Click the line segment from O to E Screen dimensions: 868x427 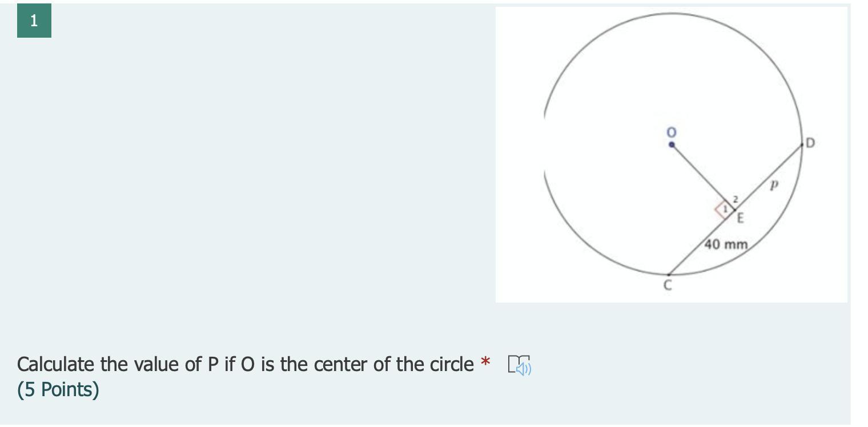(701, 175)
